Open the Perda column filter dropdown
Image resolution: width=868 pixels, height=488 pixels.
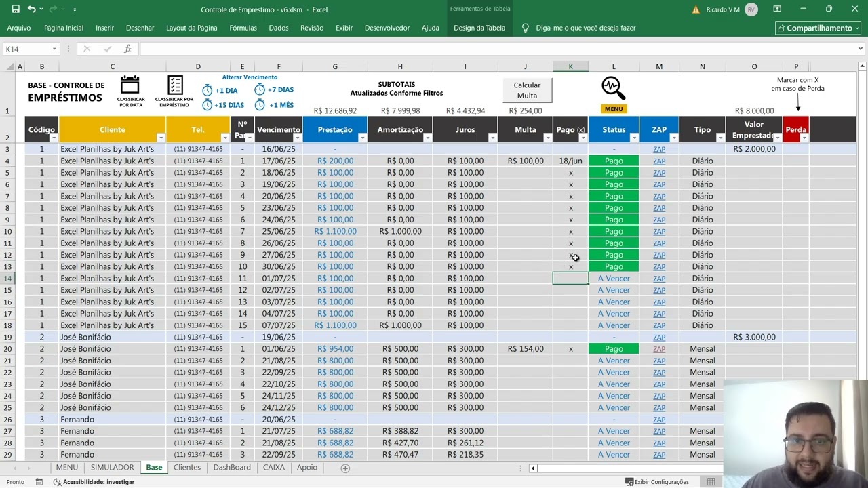click(x=804, y=138)
